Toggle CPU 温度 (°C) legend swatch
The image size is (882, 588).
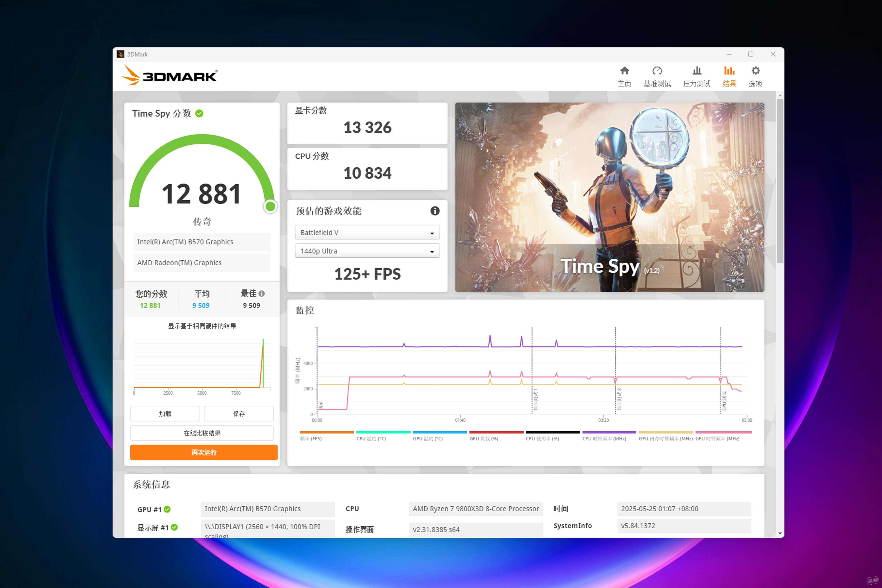(383, 432)
